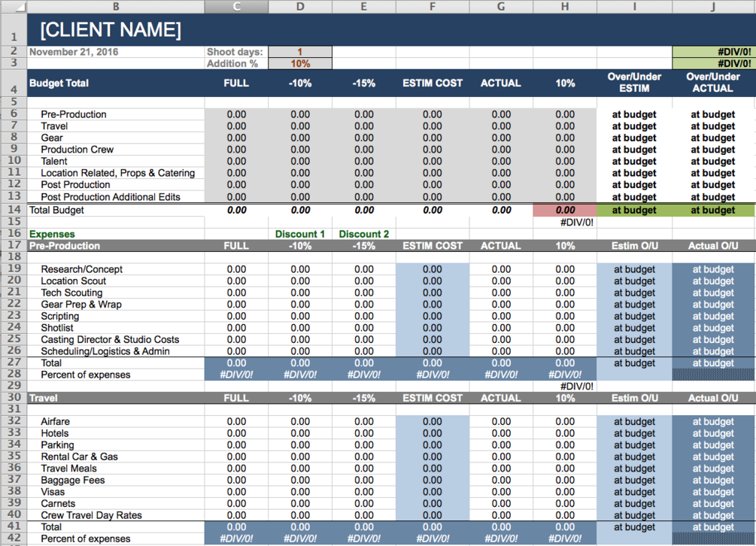Select the Pre-Production summary row label
Viewport: 756px width, 546px height.
74,114
